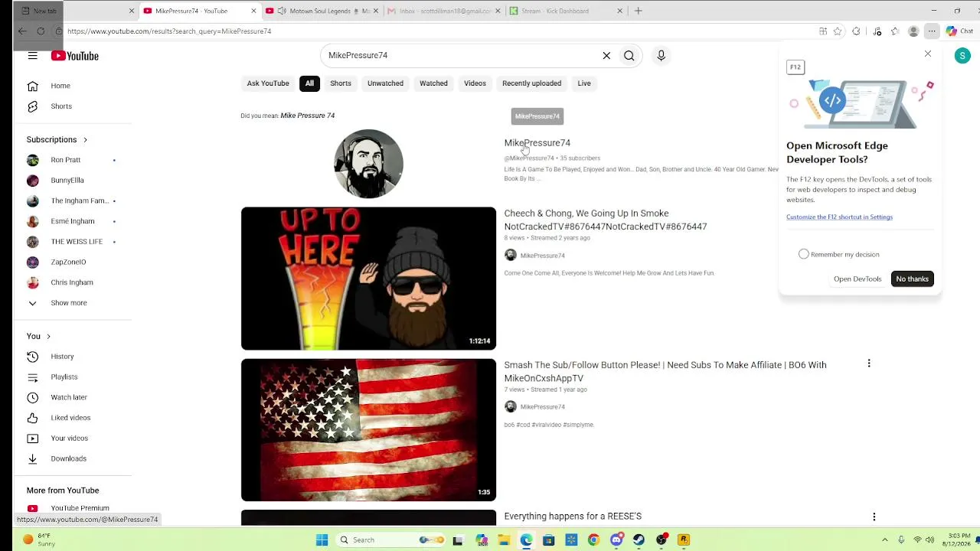This screenshot has height=551, width=980.
Task: Filter results by Unwatched
Action: pos(385,83)
